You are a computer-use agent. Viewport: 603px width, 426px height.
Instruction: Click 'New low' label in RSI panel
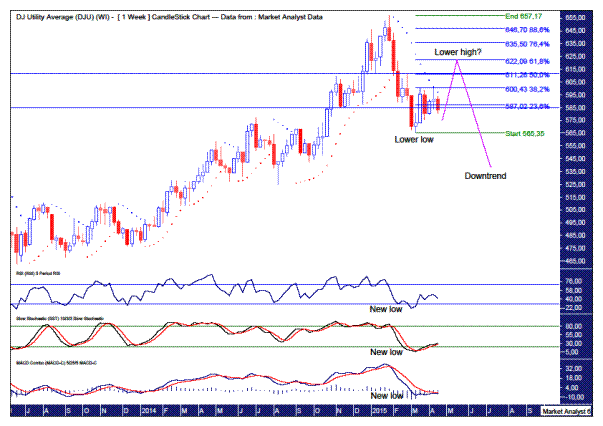click(x=386, y=309)
